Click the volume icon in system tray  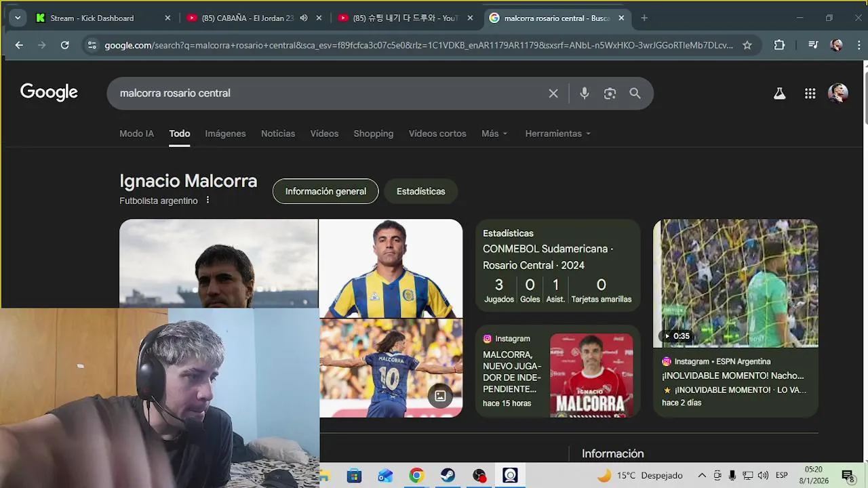pos(763,476)
